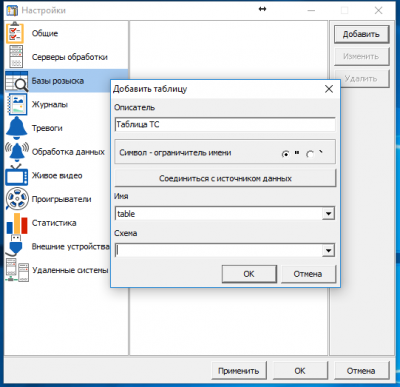Open the Journals notebook icon
Image resolution: width=400 pixels, height=387 pixels.
pos(16,105)
